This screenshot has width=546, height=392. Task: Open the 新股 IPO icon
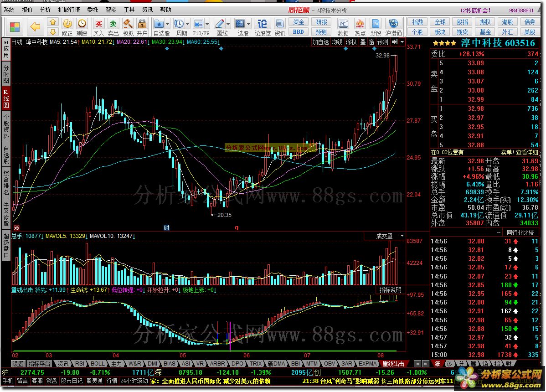(376, 27)
